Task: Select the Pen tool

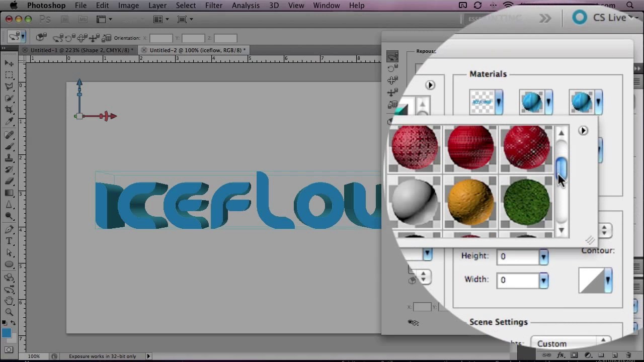Action: click(x=9, y=229)
